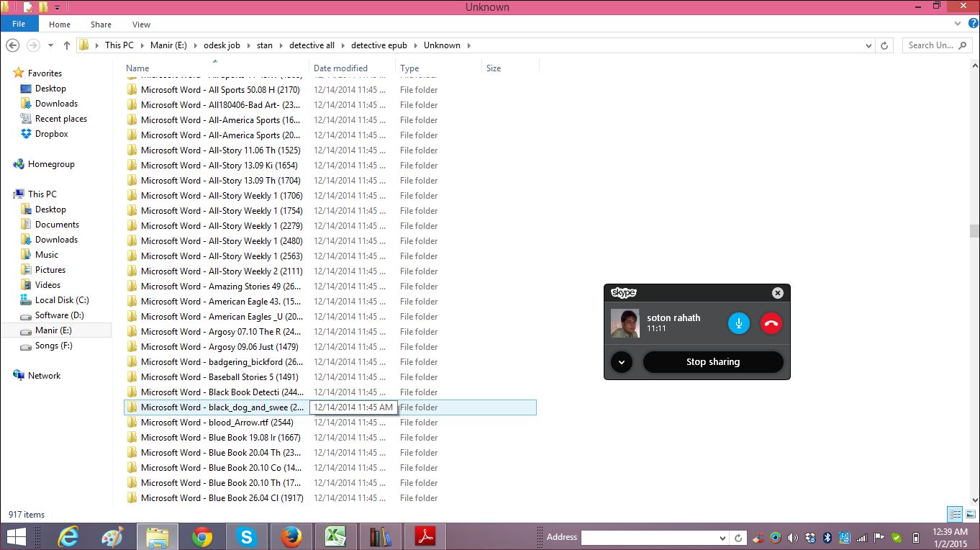980x550 pixels.
Task: Mute the microphone in Skype call
Action: (x=739, y=323)
